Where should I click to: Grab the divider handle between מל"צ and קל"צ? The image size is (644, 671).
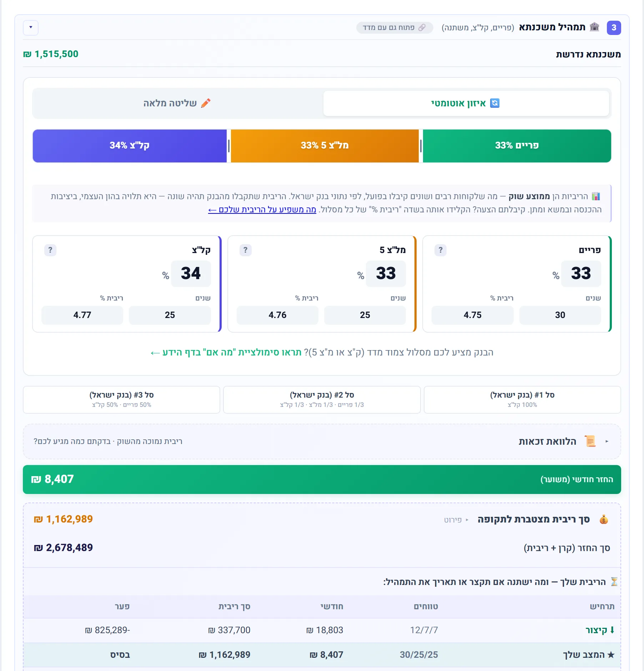pyautogui.click(x=229, y=146)
